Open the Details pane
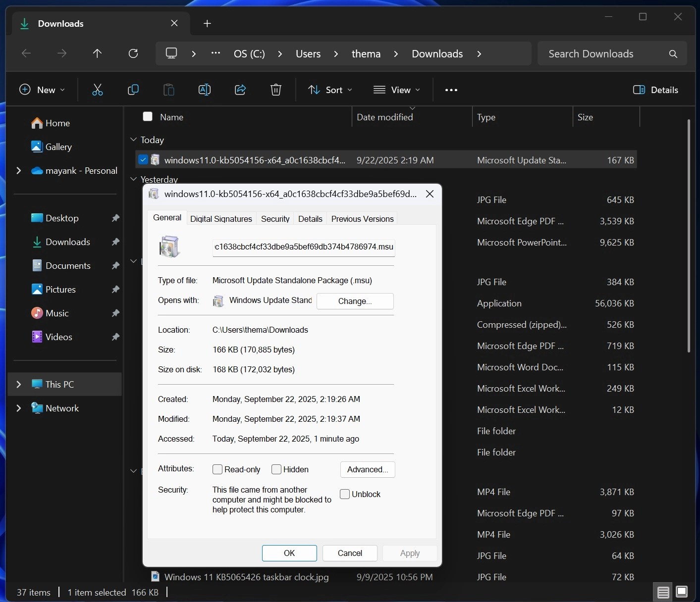This screenshot has height=602, width=700. 655,90
